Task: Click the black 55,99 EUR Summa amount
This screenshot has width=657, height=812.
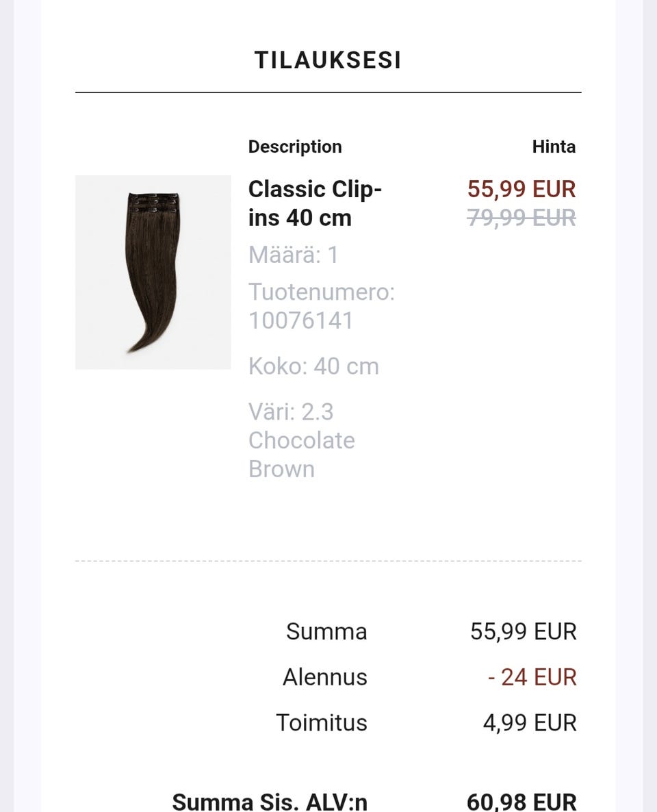Action: pos(524,631)
